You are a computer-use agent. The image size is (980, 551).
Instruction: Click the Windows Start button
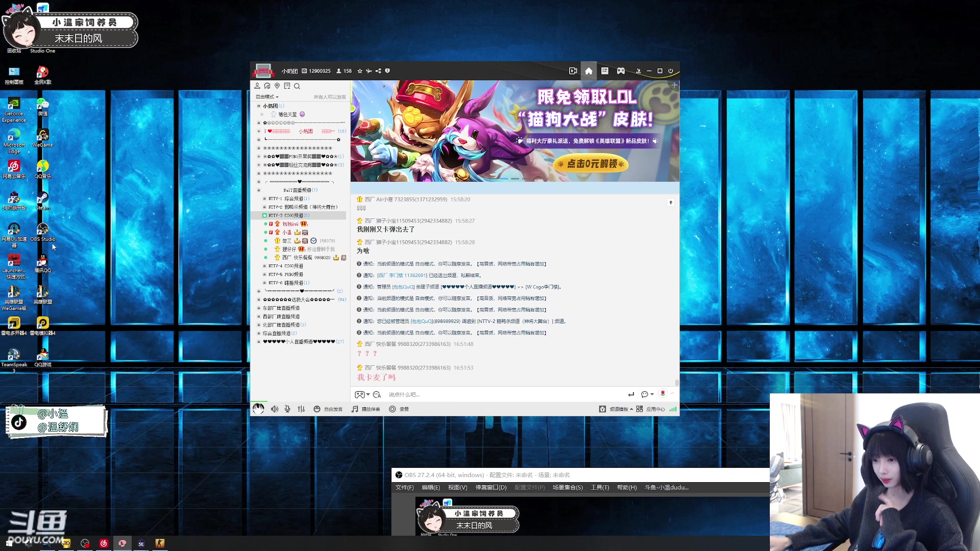9,543
